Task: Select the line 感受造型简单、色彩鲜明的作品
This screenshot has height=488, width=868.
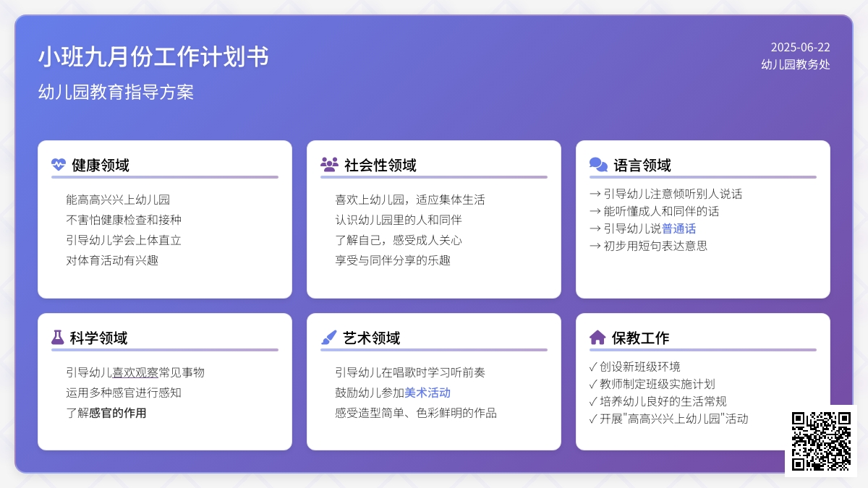Action: [x=416, y=413]
